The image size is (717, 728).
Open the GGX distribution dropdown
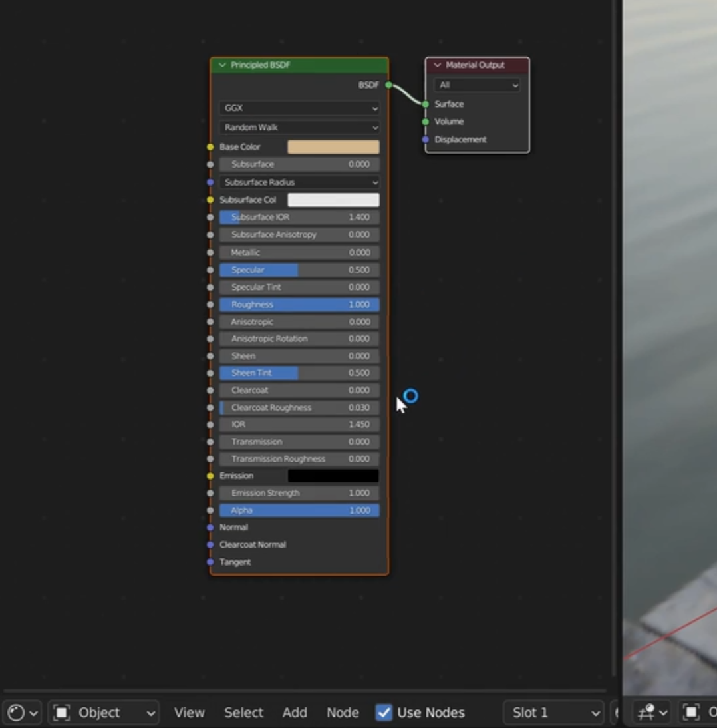pos(299,108)
